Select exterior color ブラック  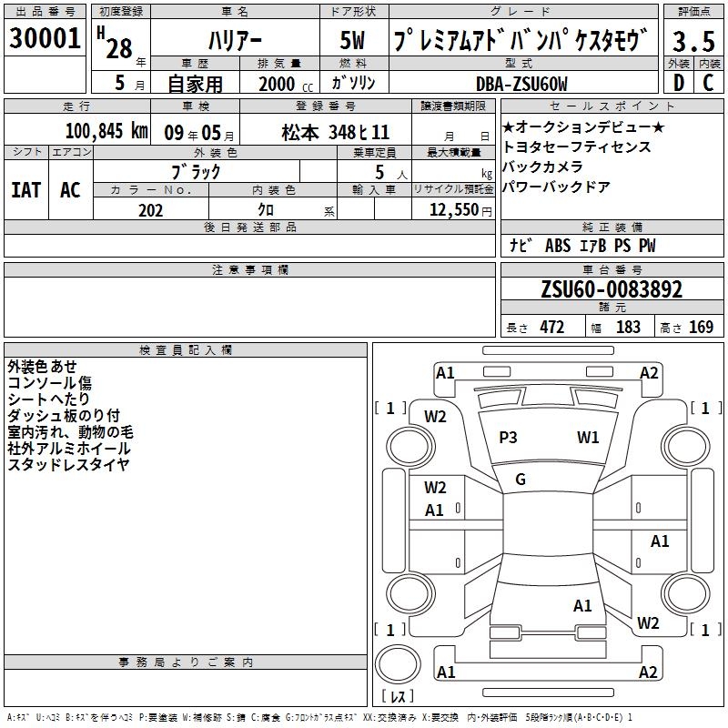(197, 172)
